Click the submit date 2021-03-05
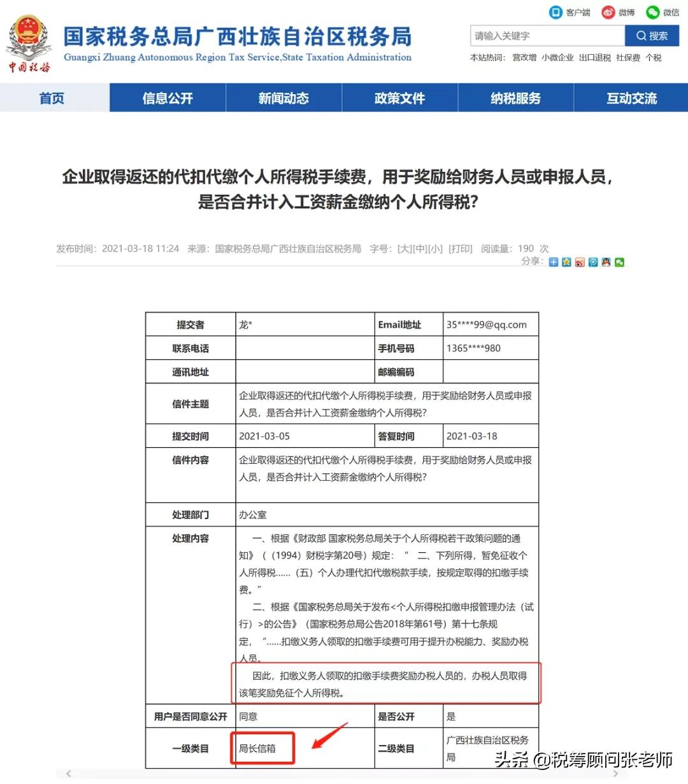This screenshot has width=688, height=784. 264,436
